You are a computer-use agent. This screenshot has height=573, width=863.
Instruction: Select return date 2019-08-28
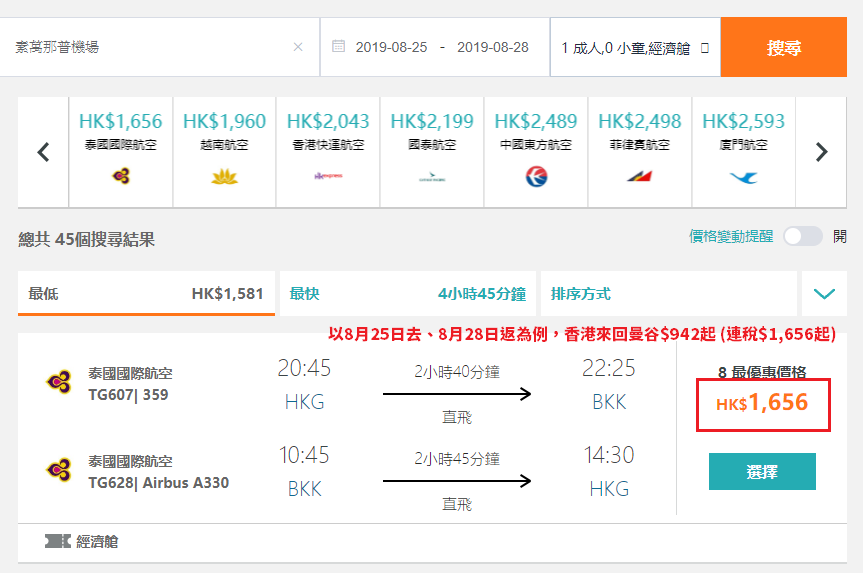click(493, 47)
